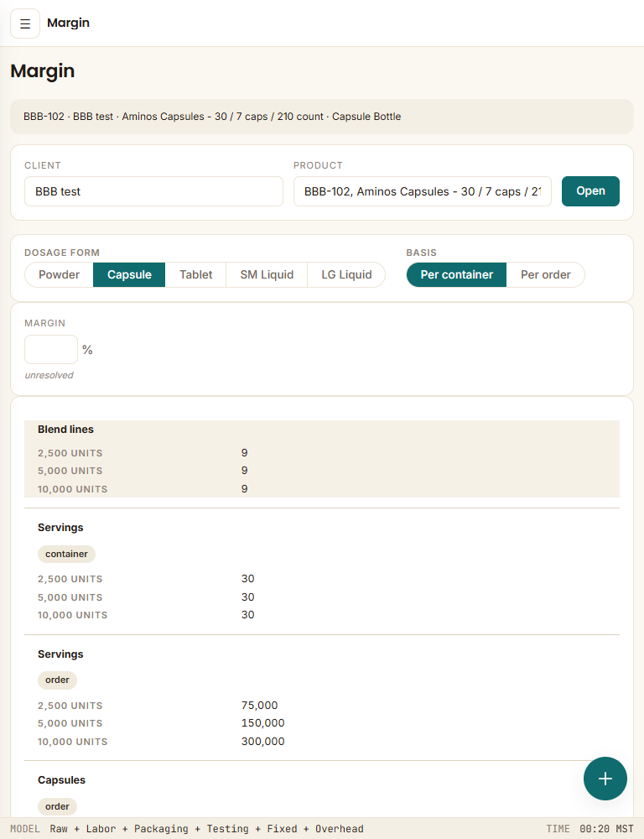This screenshot has width=644, height=839.
Task: Click the MODEL formula in status bar
Action: coord(187,829)
